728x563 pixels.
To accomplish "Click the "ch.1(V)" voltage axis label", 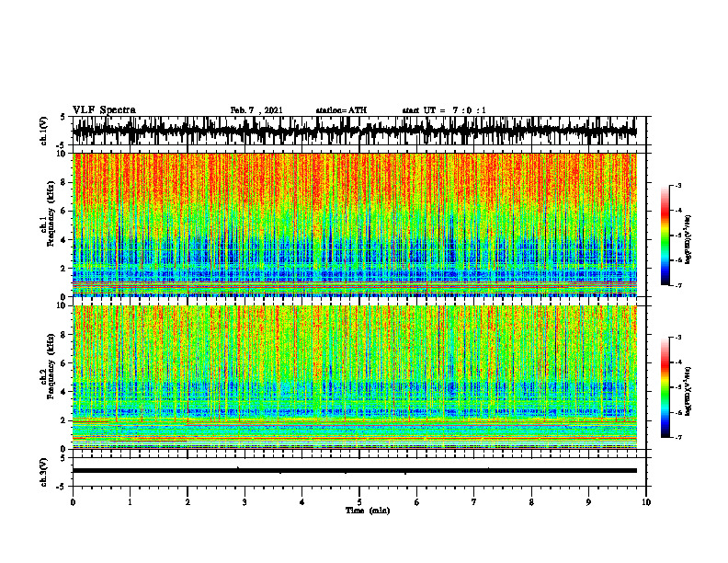I will tap(43, 131).
